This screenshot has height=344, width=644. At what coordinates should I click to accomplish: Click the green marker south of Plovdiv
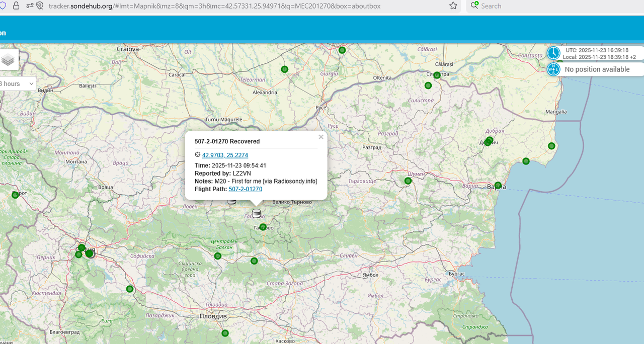[x=225, y=333]
